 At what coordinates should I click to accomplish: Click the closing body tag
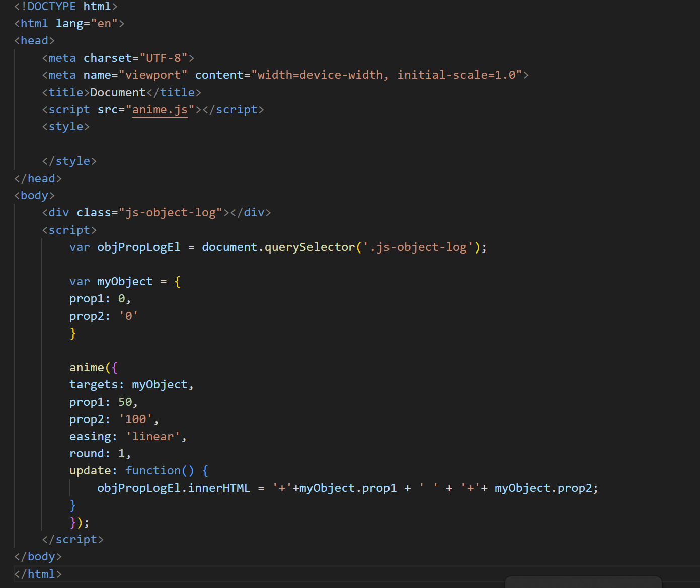38,557
